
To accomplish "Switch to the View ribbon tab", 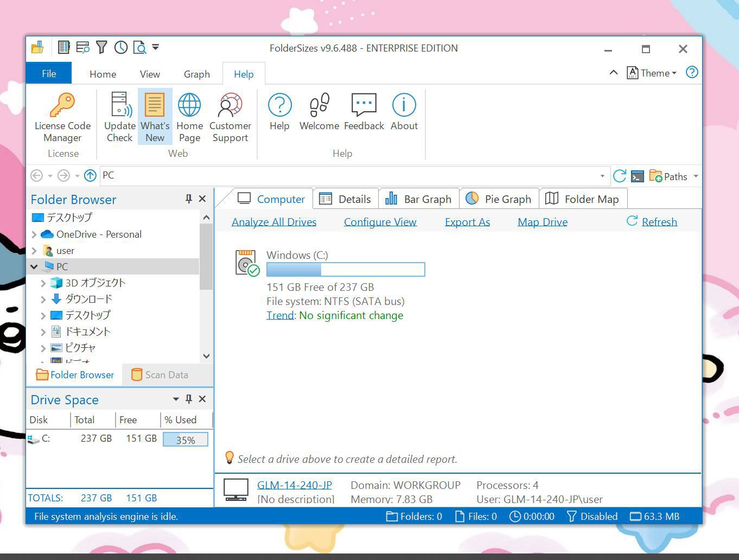I will [x=150, y=74].
